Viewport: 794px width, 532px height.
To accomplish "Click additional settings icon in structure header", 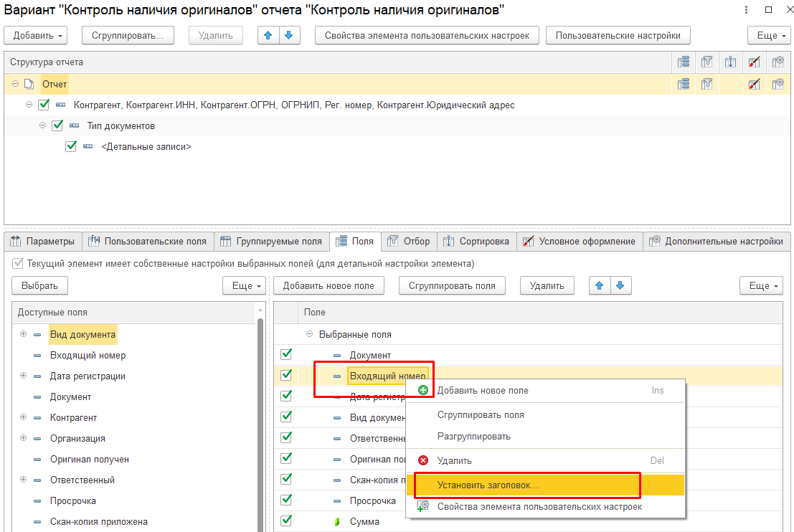I will [778, 62].
